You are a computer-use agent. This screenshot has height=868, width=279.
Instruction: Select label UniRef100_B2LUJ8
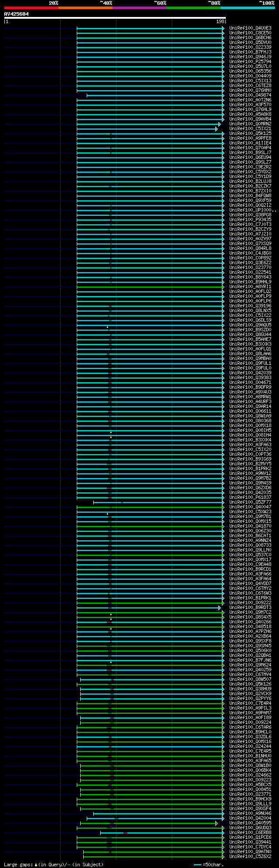click(250, 182)
